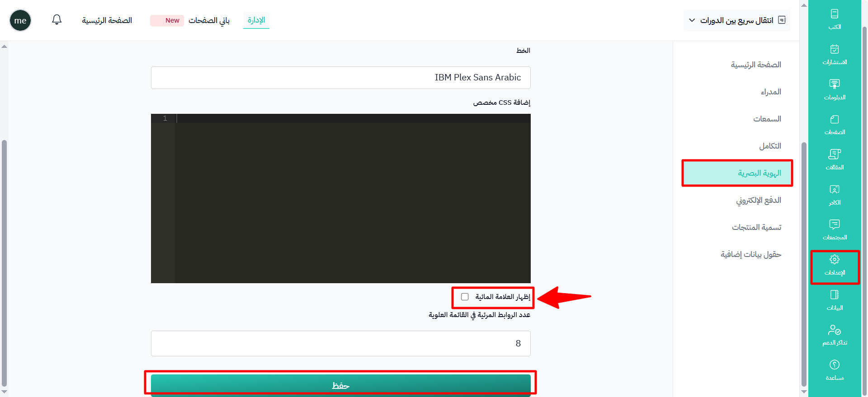The height and width of the screenshot is (397, 868).
Task: Click the الإعدادات (Settings) gear icon
Action: coord(834,265)
